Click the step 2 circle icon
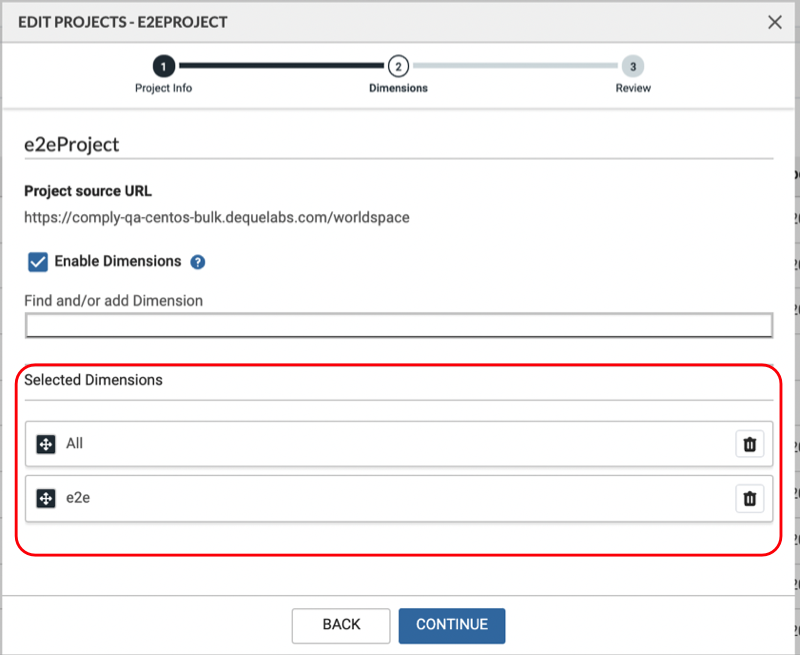This screenshot has width=800, height=655. point(398,66)
